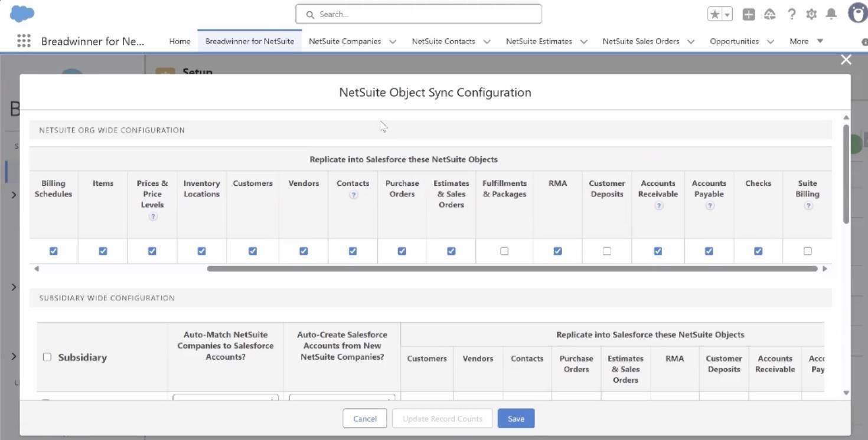This screenshot has height=440, width=868.
Task: Click the Save button
Action: (515, 418)
